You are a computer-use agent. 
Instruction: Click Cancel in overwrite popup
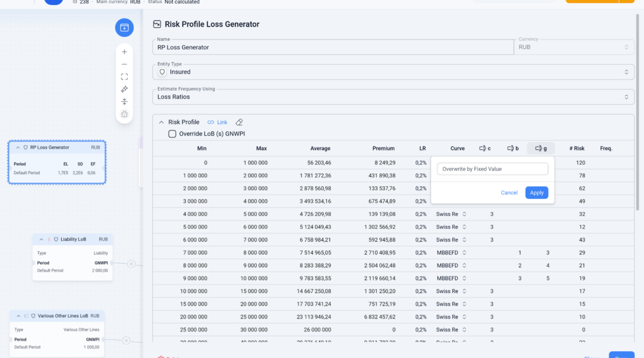[x=509, y=193]
